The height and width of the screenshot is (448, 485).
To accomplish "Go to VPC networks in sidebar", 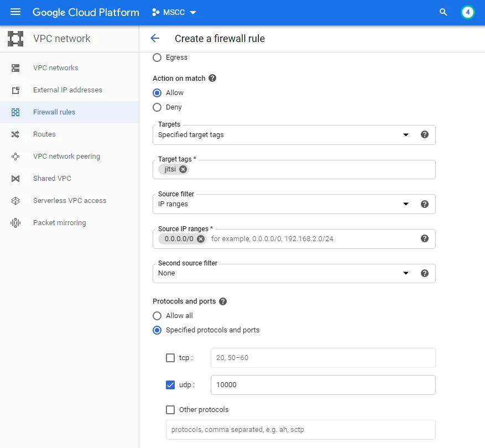I will [x=56, y=68].
